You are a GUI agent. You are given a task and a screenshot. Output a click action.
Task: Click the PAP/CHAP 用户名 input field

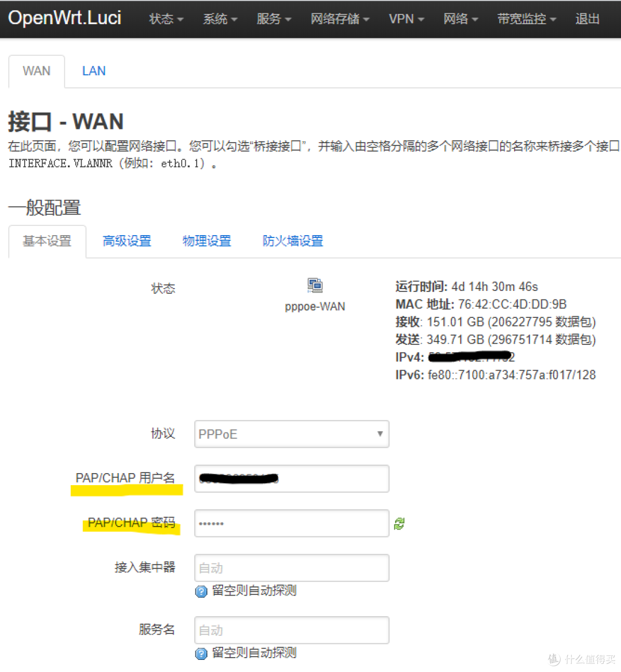(x=292, y=479)
